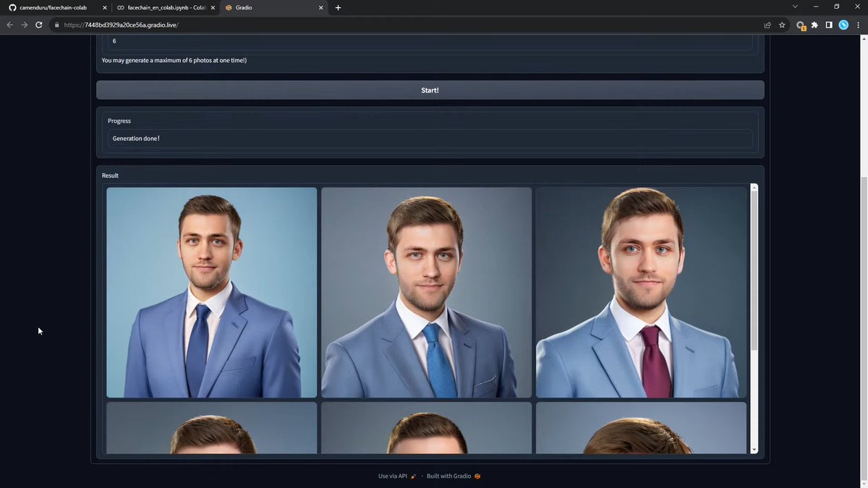868x488 pixels.
Task: Go back in browser history
Action: (x=10, y=25)
